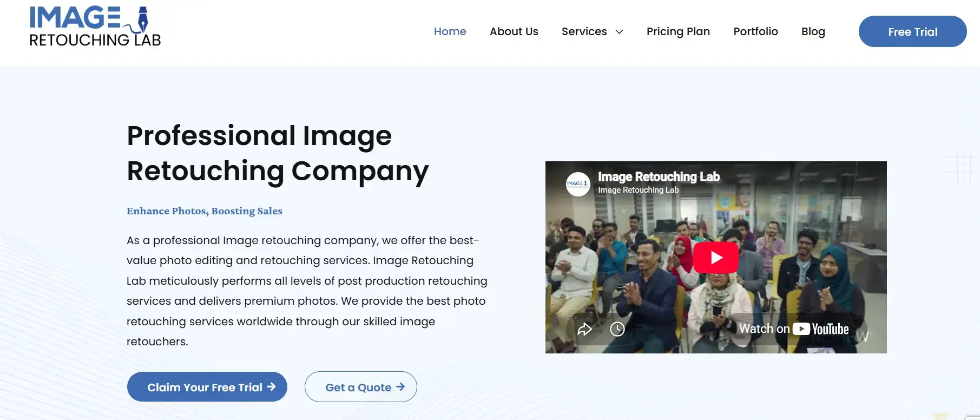Click the Watch Later clock icon
This screenshot has height=420, width=980.
coord(617,329)
